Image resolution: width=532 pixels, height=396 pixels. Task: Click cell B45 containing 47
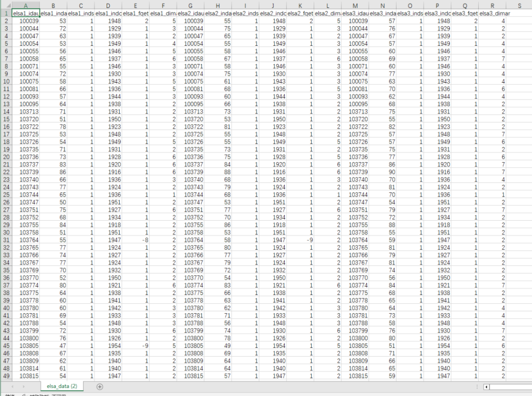(53, 345)
